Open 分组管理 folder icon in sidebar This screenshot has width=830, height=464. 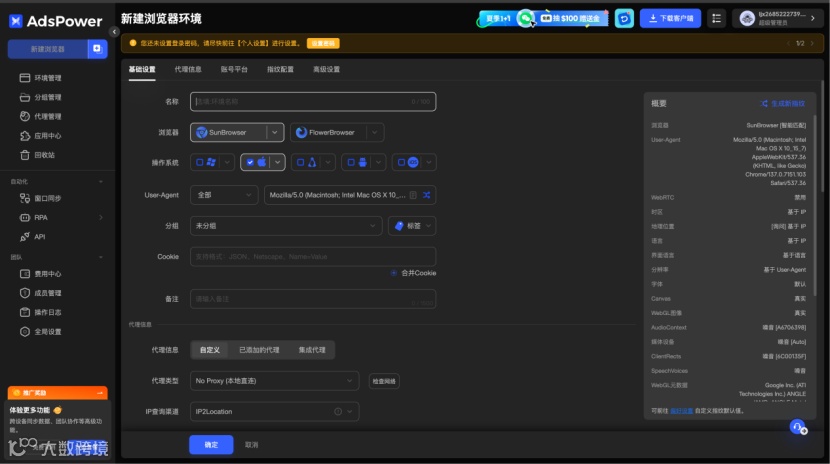click(x=24, y=97)
